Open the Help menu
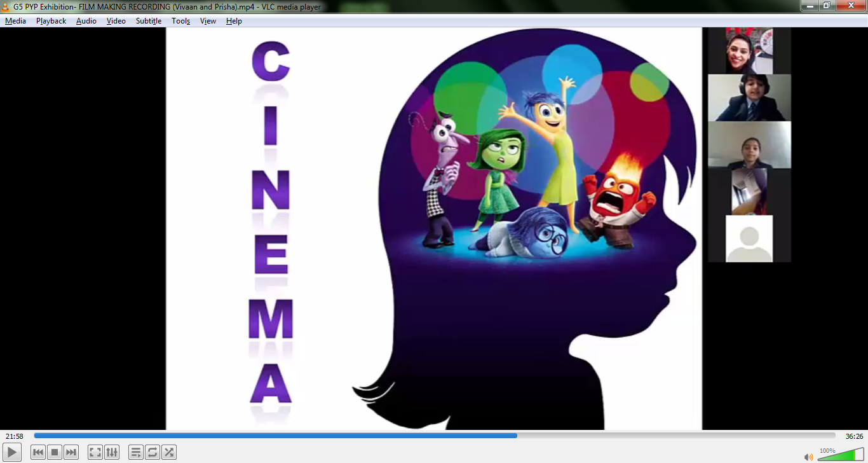The image size is (868, 463). pyautogui.click(x=234, y=21)
